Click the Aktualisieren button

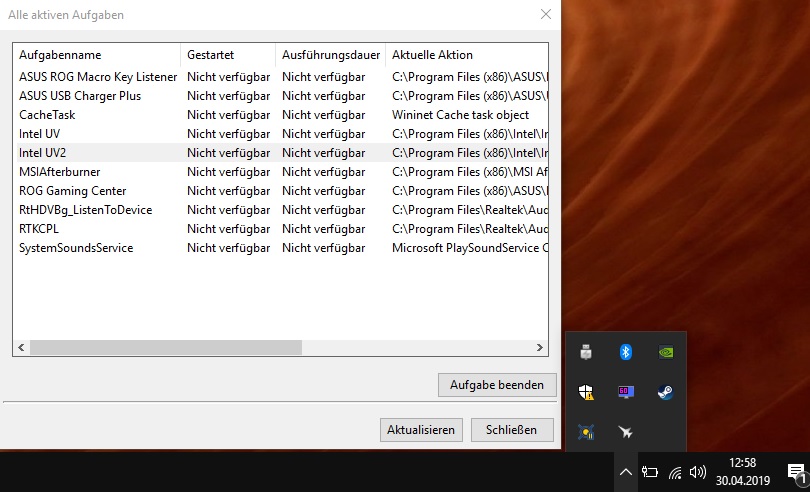[x=421, y=430]
